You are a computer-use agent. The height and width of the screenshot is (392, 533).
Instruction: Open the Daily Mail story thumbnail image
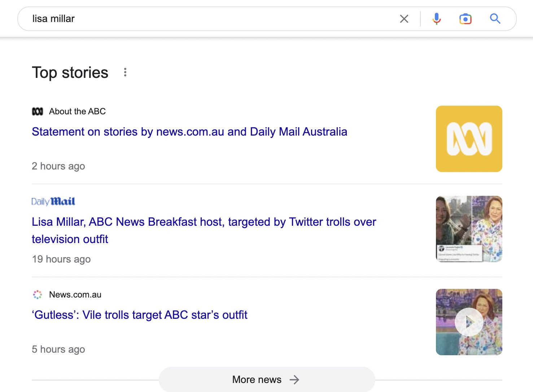469,229
